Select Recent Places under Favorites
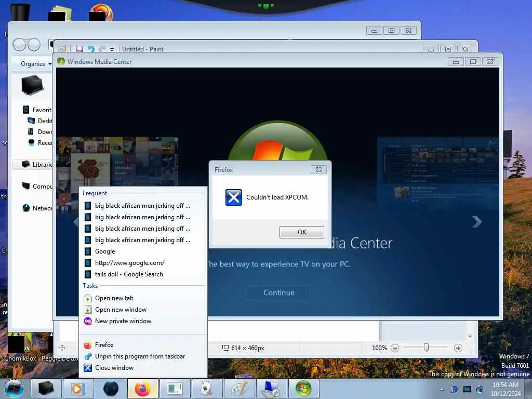The image size is (532, 399). [40, 142]
